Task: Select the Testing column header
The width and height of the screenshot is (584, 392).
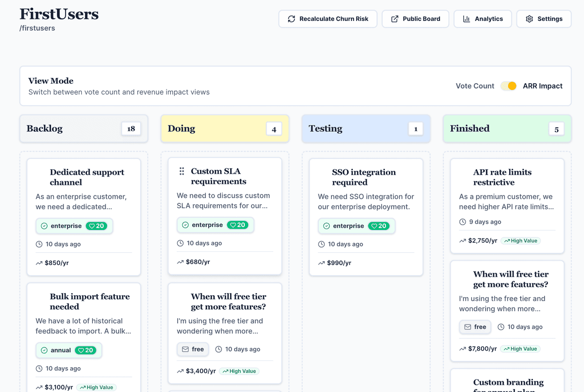Action: 325,128
